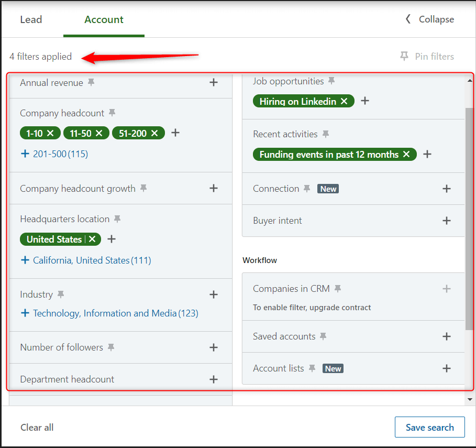Click the Workflow section heading
This screenshot has width=476, height=448.
click(x=260, y=260)
